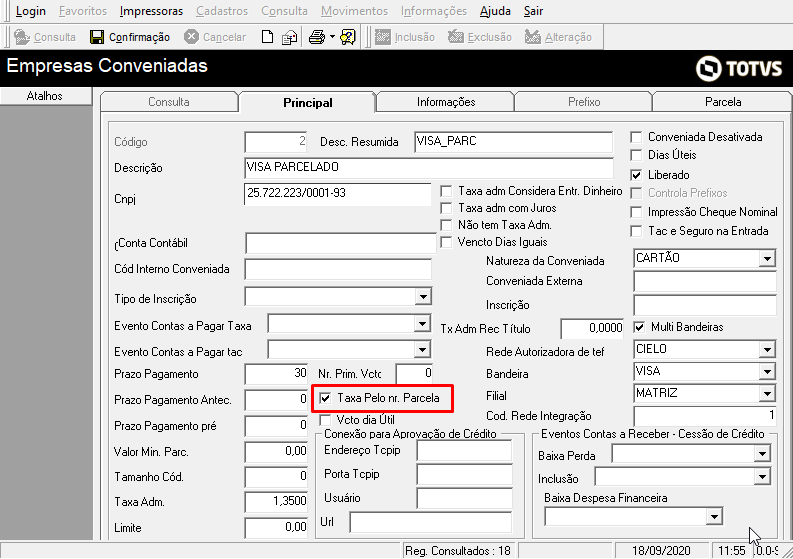Open the Bandeira dropdown
Viewport: 793px width, 559px height.
(767, 372)
